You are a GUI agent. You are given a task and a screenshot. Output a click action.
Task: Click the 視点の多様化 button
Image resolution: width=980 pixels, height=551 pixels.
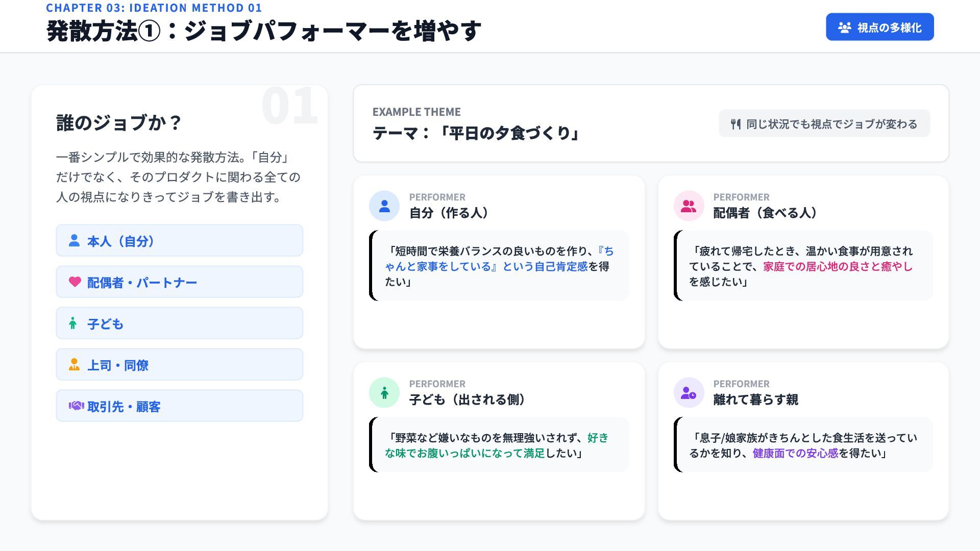click(879, 27)
